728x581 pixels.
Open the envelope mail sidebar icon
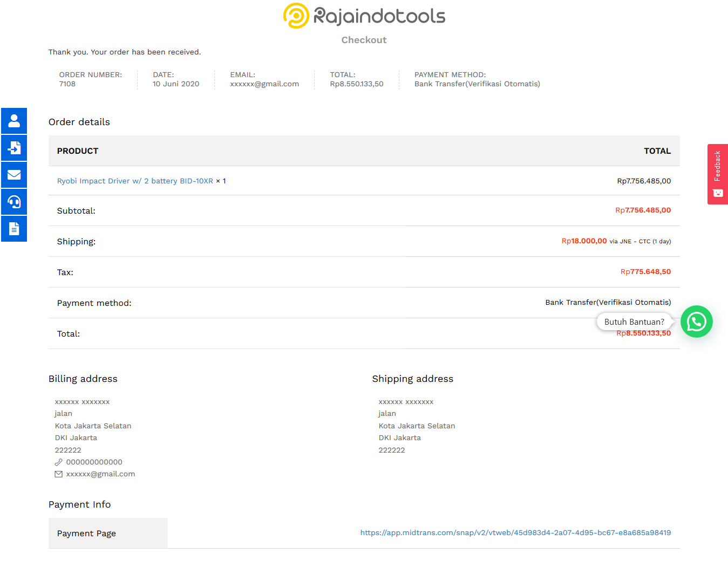point(14,175)
